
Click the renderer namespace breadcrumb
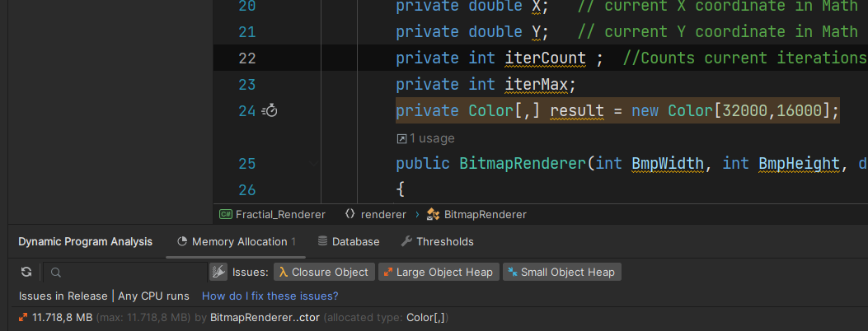click(375, 214)
